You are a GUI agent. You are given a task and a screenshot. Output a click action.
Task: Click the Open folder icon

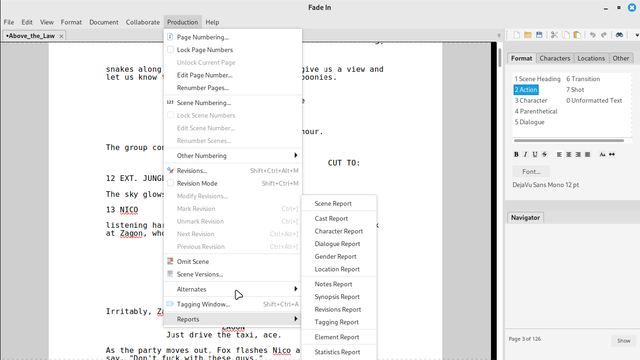pyautogui.click(x=528, y=35)
